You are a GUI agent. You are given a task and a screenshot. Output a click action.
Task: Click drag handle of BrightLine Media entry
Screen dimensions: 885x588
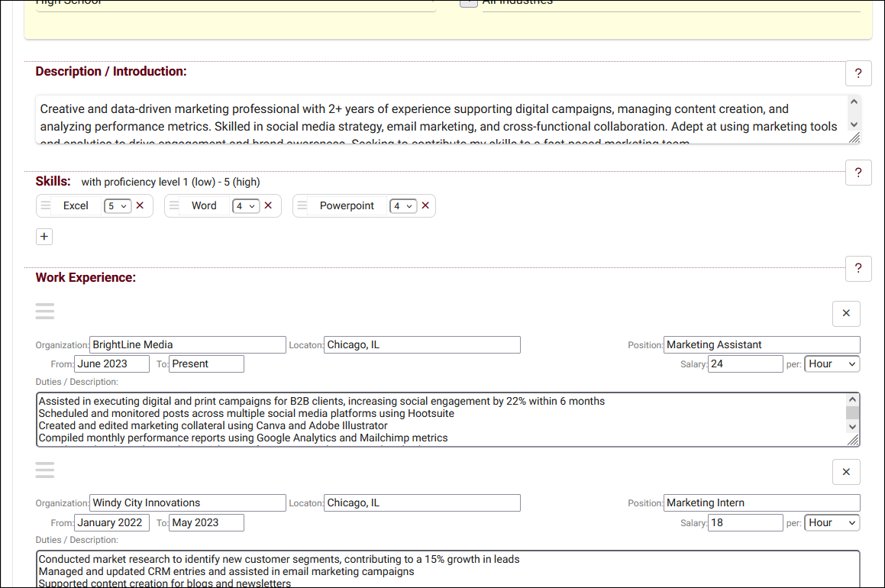coord(45,312)
